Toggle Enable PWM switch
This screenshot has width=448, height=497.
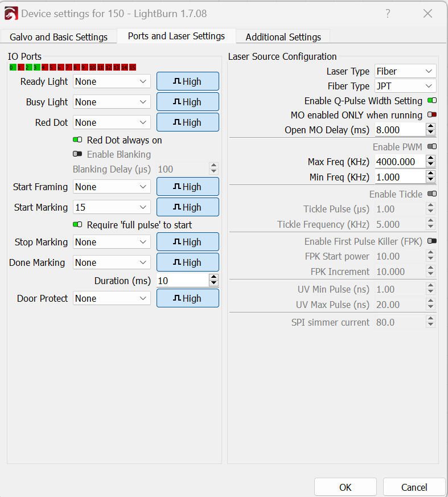pos(432,146)
